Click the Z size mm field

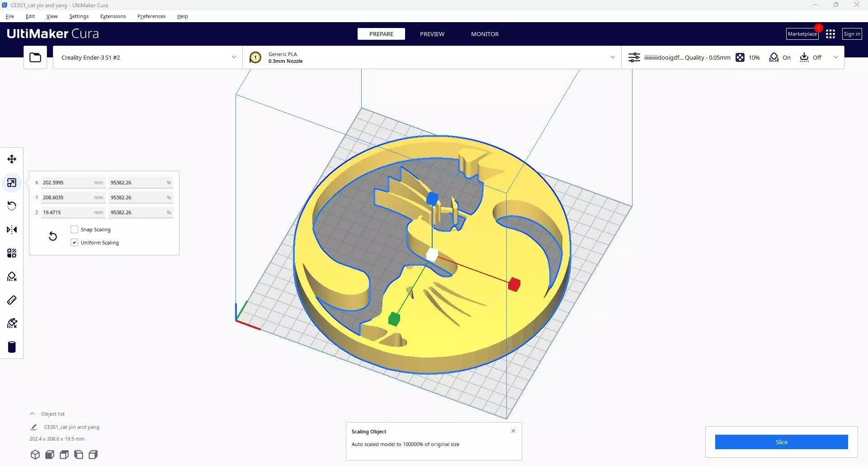pyautogui.click(x=73, y=212)
